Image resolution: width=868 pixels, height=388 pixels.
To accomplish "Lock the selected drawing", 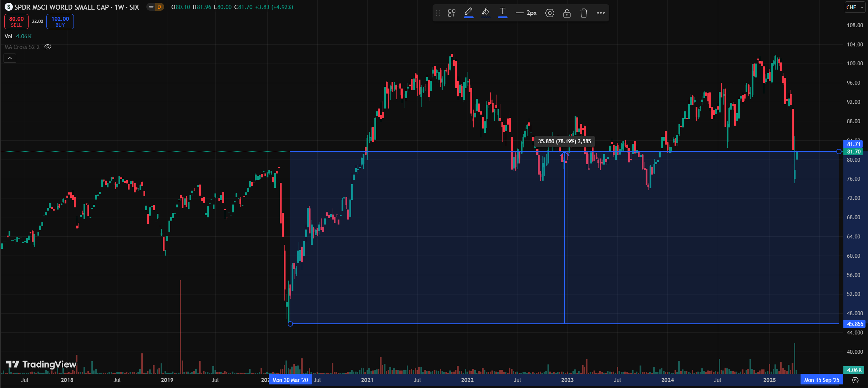I will tap(567, 13).
